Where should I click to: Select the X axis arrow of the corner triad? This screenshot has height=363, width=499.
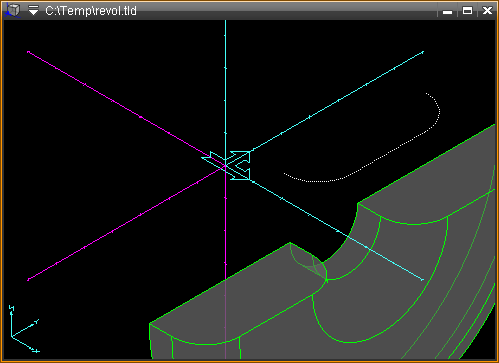pos(26,344)
